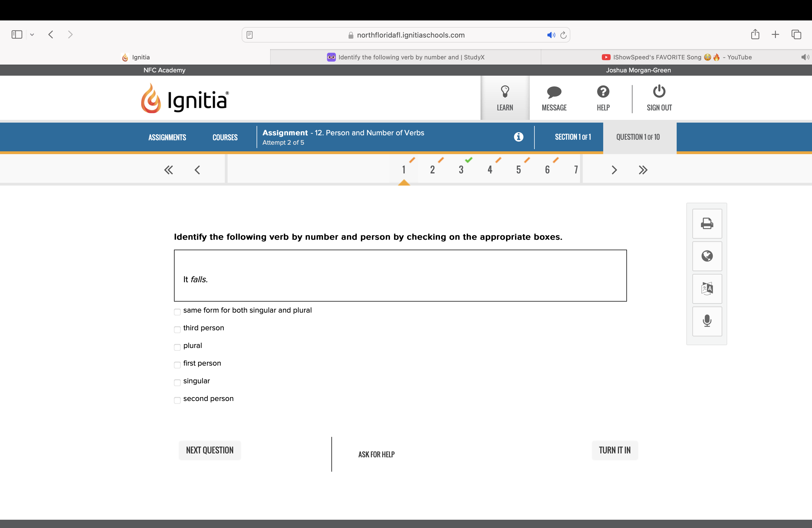
Task: Activate the microphone icon in side panel
Action: (x=707, y=321)
